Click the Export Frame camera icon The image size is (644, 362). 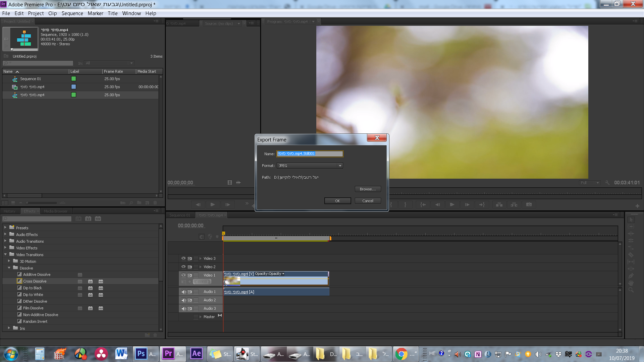pos(529,204)
